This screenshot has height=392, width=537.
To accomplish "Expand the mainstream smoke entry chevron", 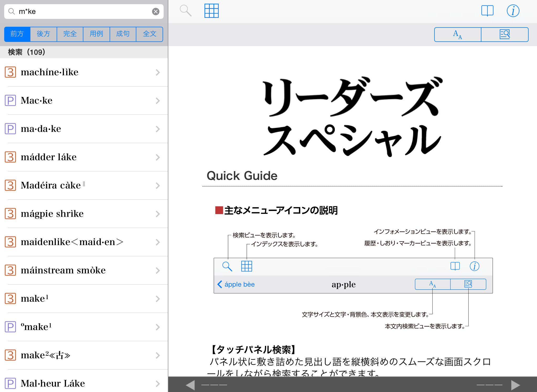I will (158, 270).
